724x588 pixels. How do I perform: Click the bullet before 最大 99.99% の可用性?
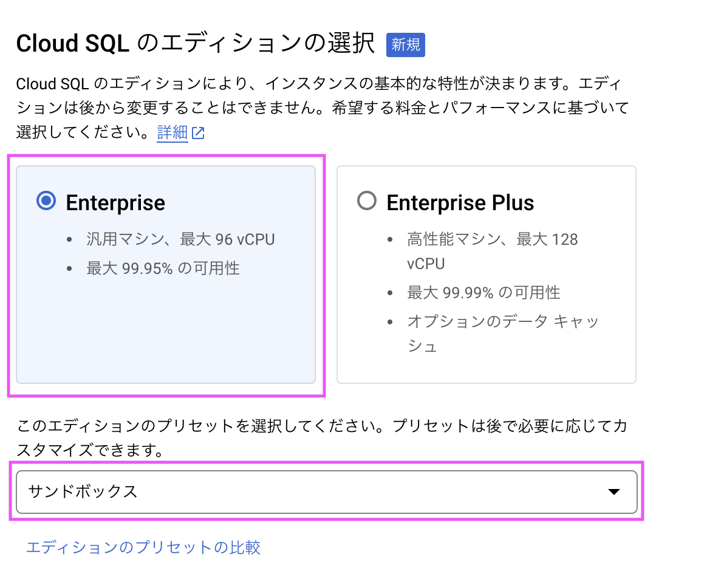[x=391, y=292]
